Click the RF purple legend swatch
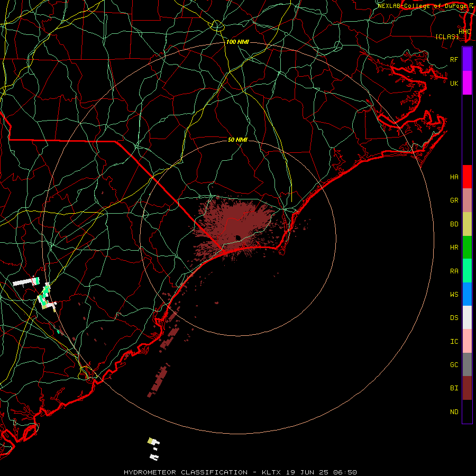This screenshot has width=476, height=476. tap(467, 59)
